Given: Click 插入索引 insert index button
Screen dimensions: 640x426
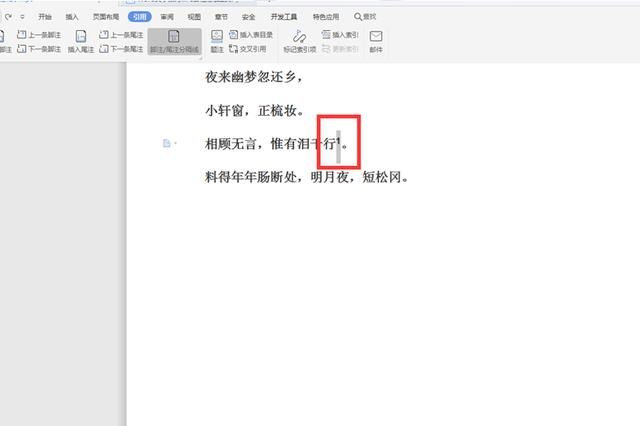Looking at the screenshot, I should tap(340, 35).
